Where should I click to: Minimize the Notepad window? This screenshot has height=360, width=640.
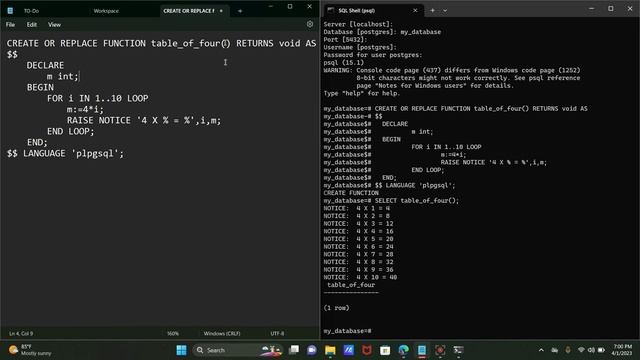[x=271, y=7]
